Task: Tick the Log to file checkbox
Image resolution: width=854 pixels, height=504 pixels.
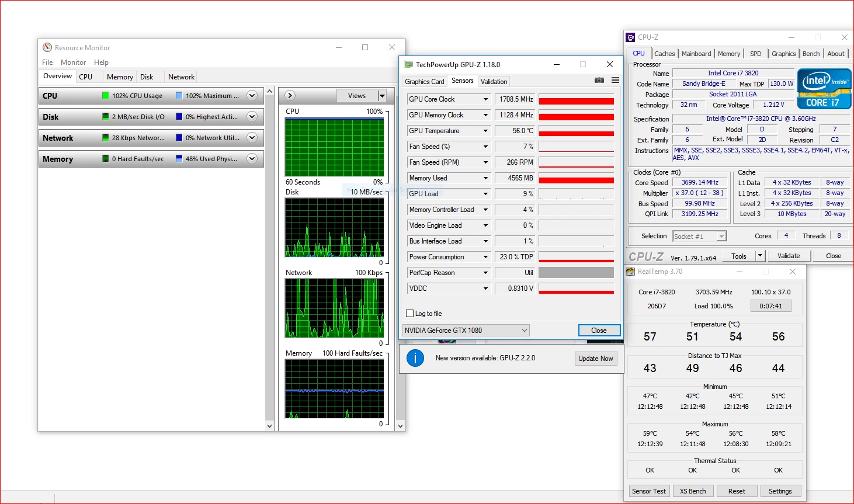Action: coord(410,314)
